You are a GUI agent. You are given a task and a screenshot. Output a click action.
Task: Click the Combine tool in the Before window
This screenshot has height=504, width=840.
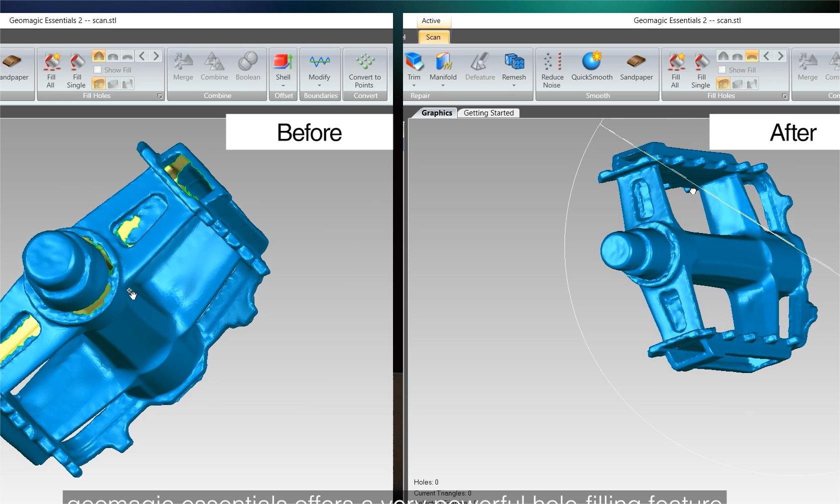pyautogui.click(x=214, y=67)
